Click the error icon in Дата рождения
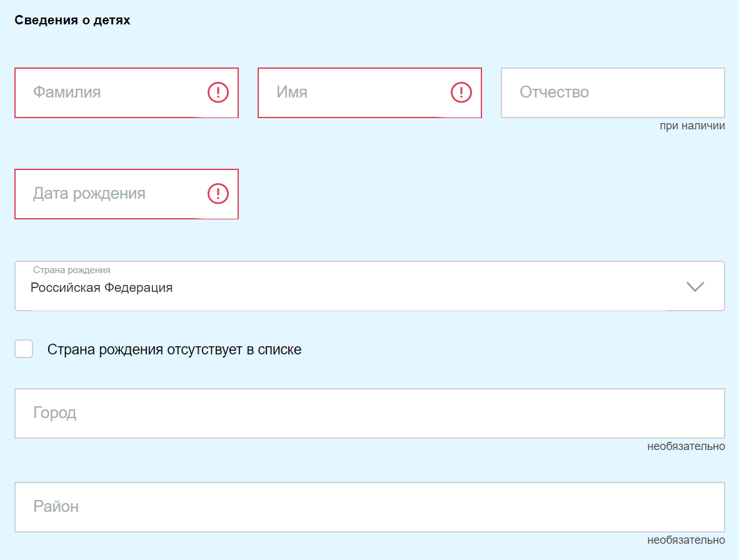 point(218,194)
